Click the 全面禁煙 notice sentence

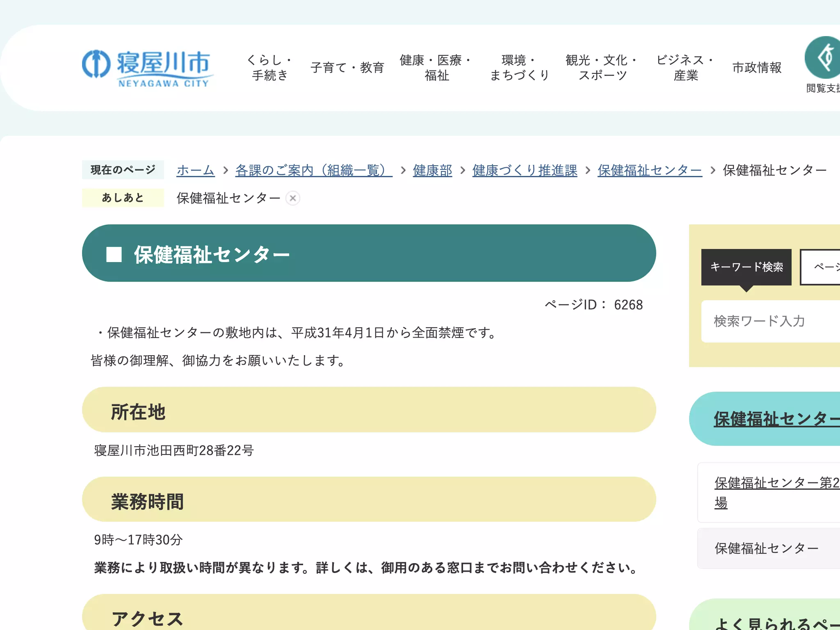point(297,333)
